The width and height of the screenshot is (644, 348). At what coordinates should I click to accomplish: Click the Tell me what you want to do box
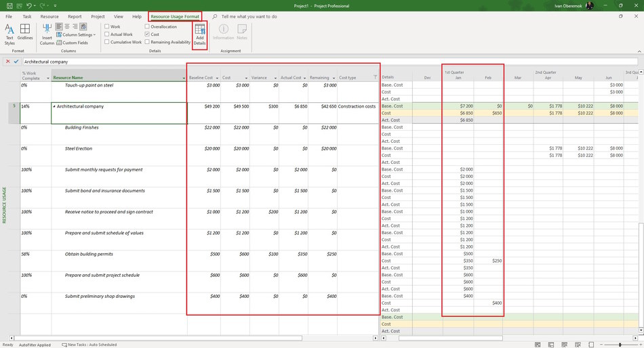pyautogui.click(x=249, y=16)
